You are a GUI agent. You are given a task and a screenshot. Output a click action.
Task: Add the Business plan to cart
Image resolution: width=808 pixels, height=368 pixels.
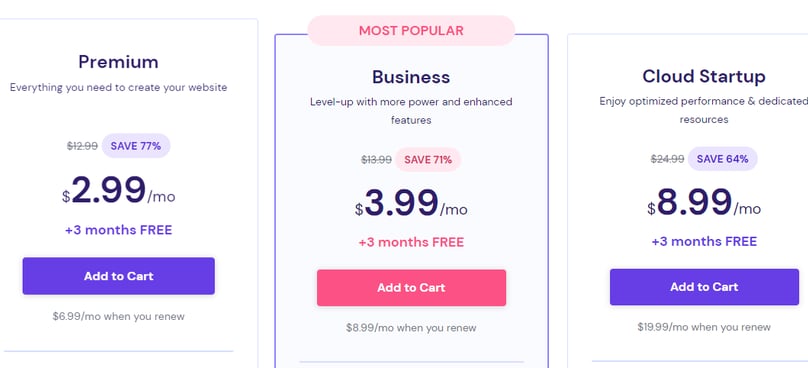(411, 288)
